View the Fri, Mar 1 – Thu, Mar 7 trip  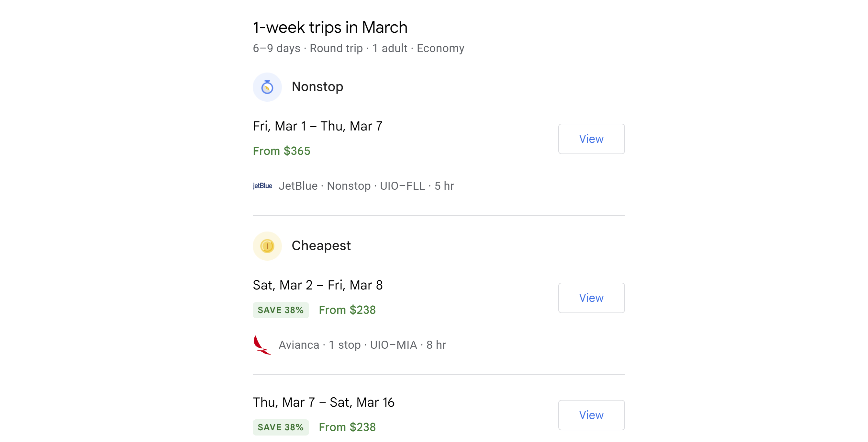pyautogui.click(x=591, y=139)
